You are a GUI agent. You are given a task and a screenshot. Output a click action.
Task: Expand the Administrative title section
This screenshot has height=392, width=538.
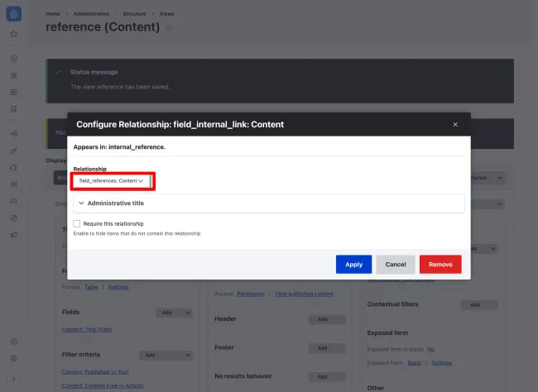(x=116, y=203)
